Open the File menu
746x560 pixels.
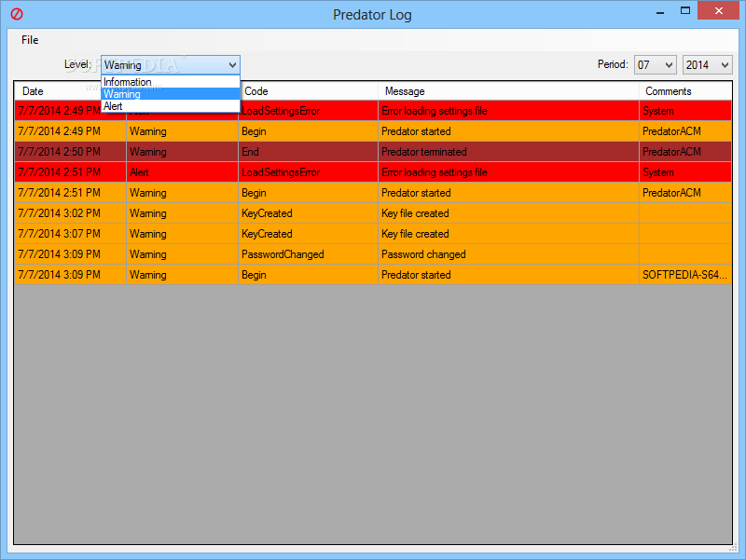click(x=30, y=40)
